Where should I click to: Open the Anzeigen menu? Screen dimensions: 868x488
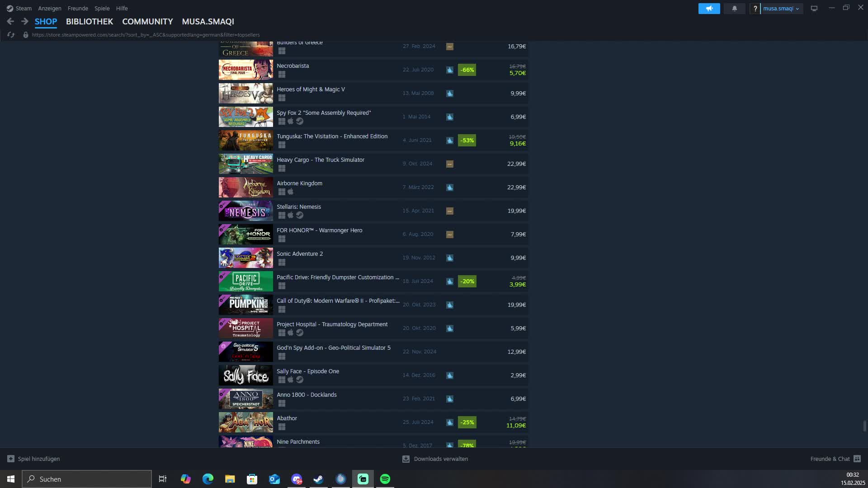click(x=50, y=8)
